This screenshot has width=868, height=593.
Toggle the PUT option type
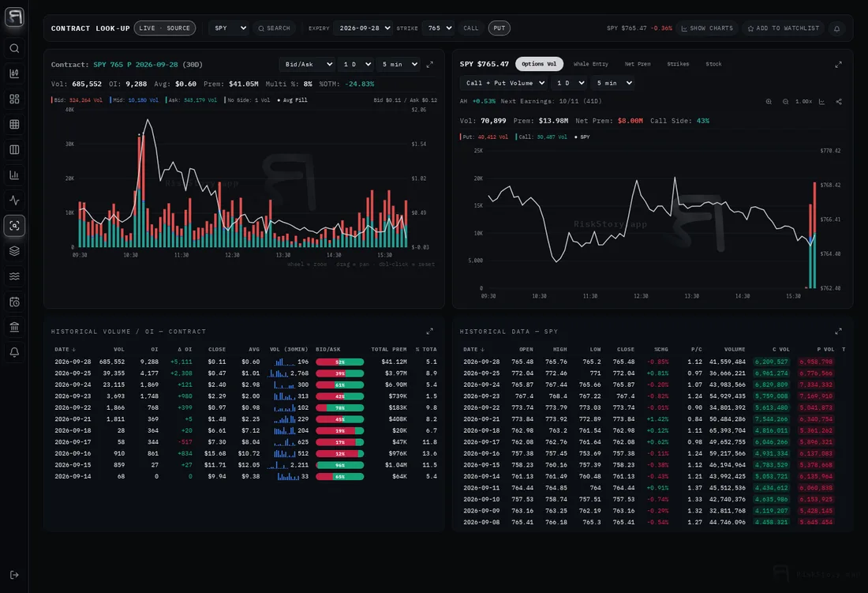pyautogui.click(x=499, y=28)
